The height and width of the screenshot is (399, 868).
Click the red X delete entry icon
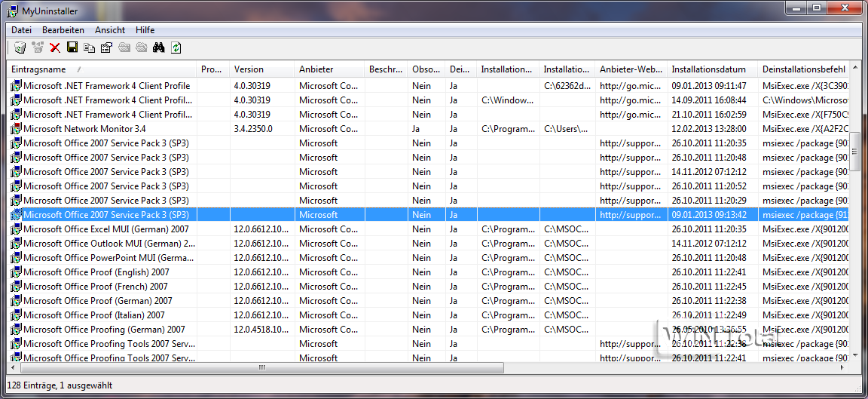pos(55,48)
